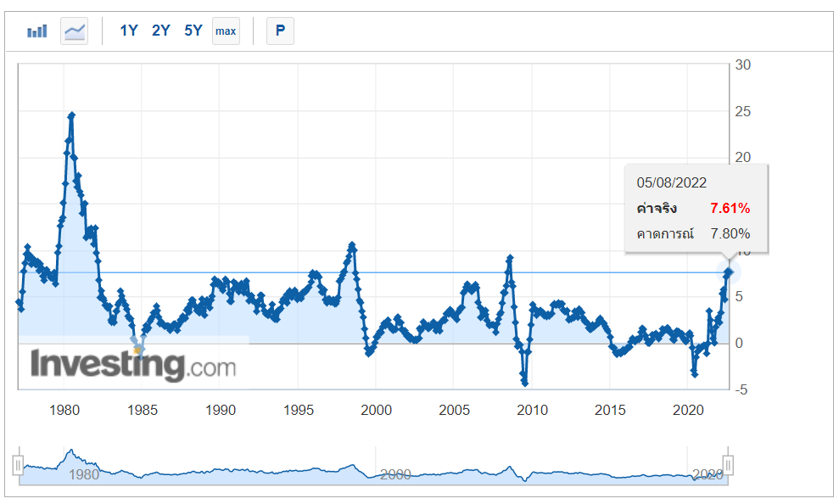Click the right navigator range handle
Screen dimensions: 839x504
click(x=727, y=465)
